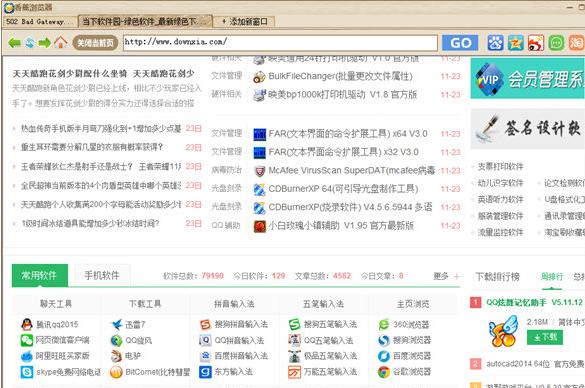This screenshot has height=388, width=585.
Task: Open the Weibo icon in toolbar
Action: click(536, 43)
